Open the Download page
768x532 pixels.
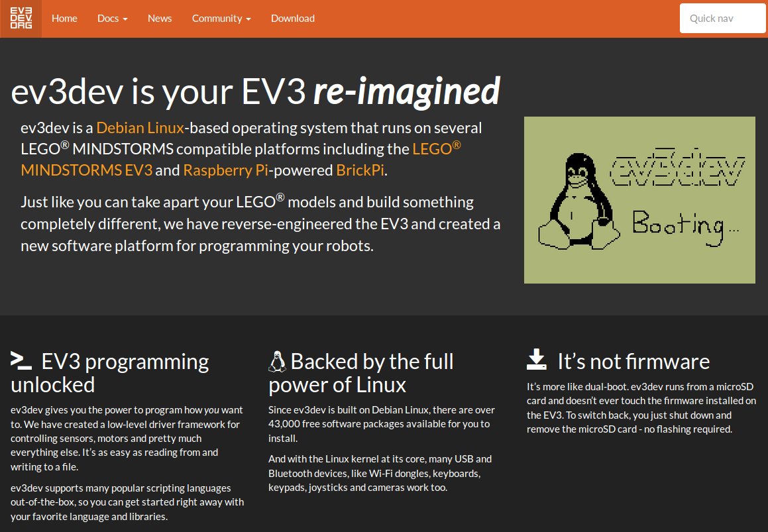point(293,19)
